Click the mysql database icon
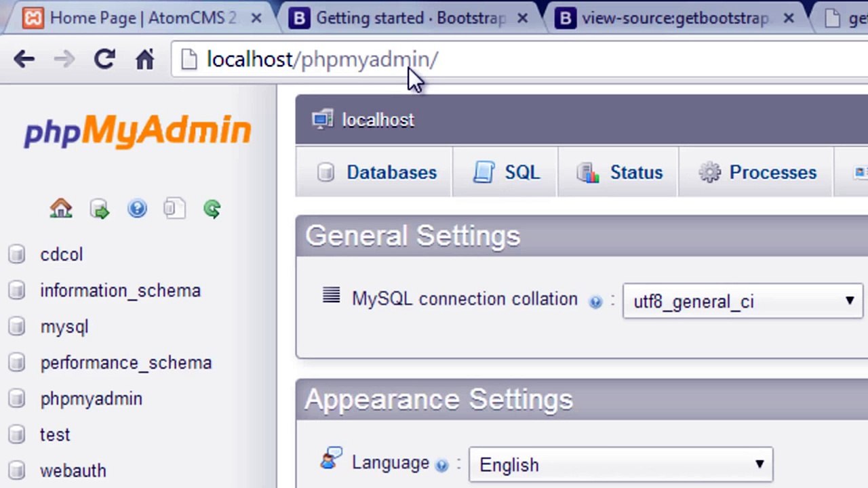 click(17, 327)
